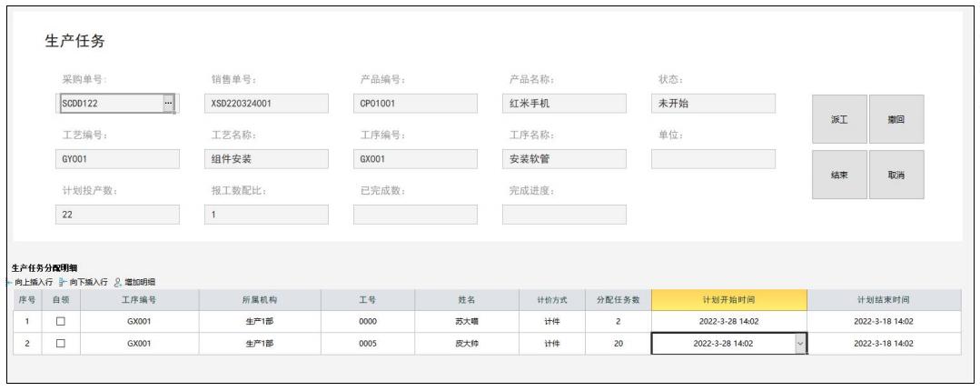980x391 pixels.
Task: Click the insert row above icon
Action: (x=11, y=282)
